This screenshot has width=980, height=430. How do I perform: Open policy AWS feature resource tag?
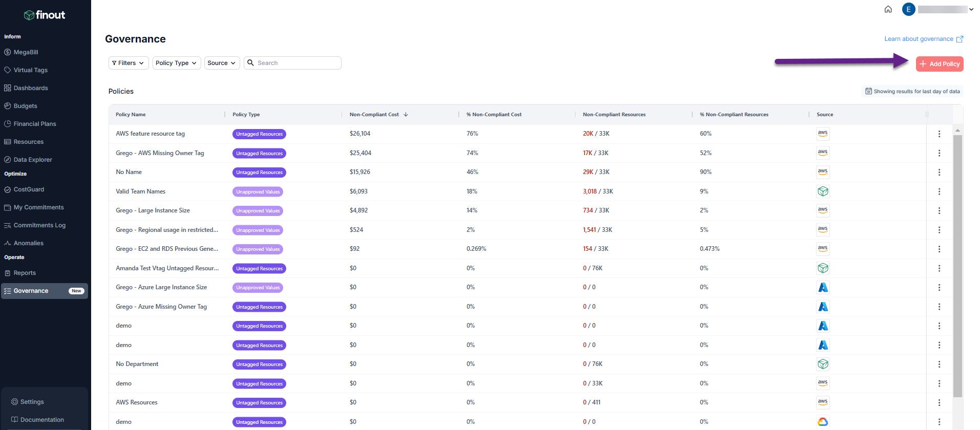(150, 134)
